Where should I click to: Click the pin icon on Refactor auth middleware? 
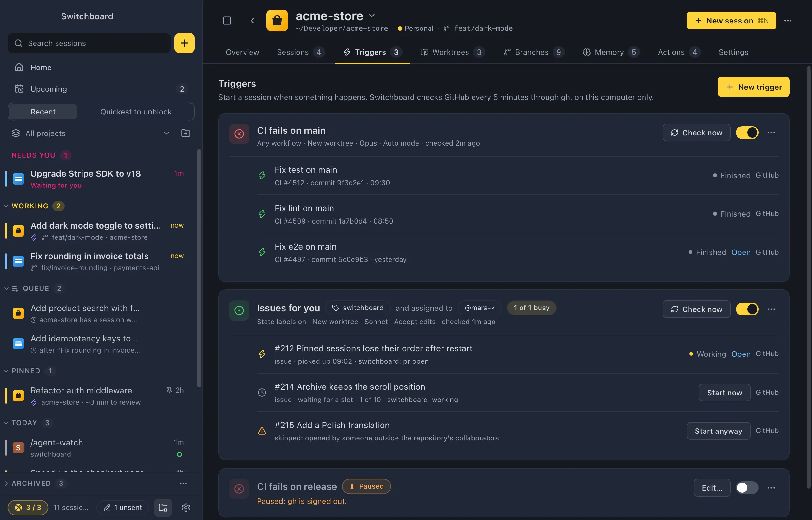[x=169, y=390]
